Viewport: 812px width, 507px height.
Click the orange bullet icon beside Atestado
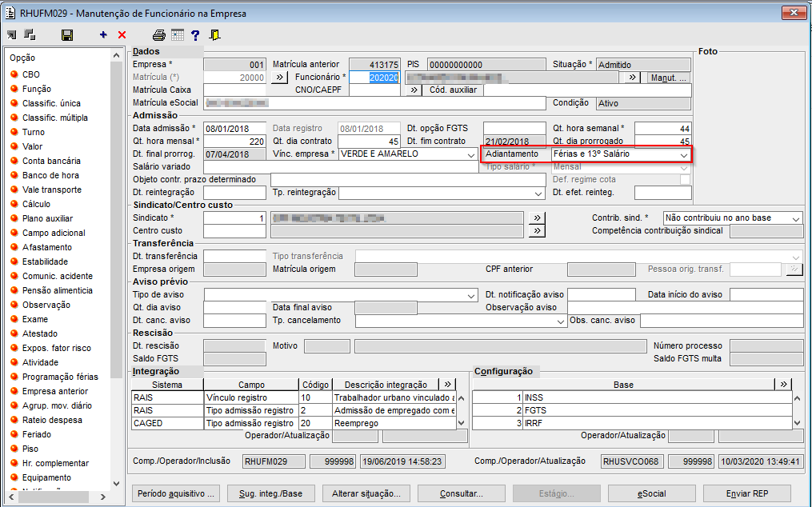click(x=14, y=333)
